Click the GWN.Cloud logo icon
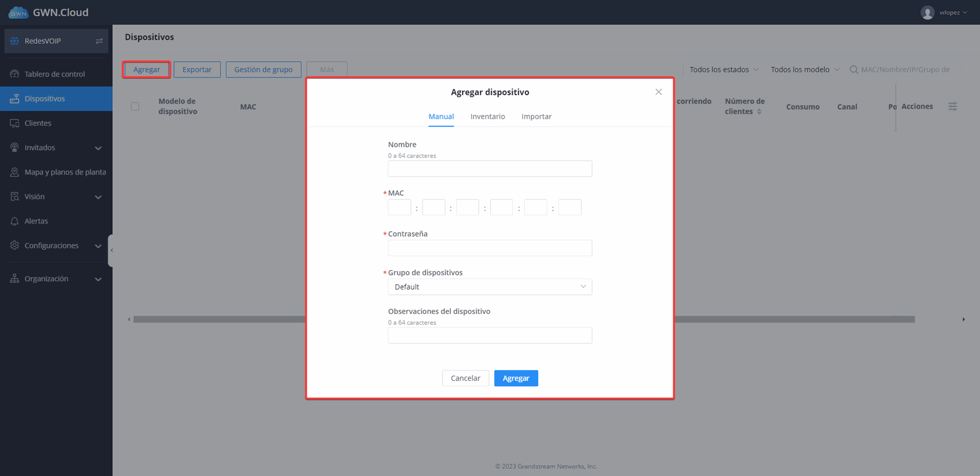The image size is (980, 476). coord(18,12)
